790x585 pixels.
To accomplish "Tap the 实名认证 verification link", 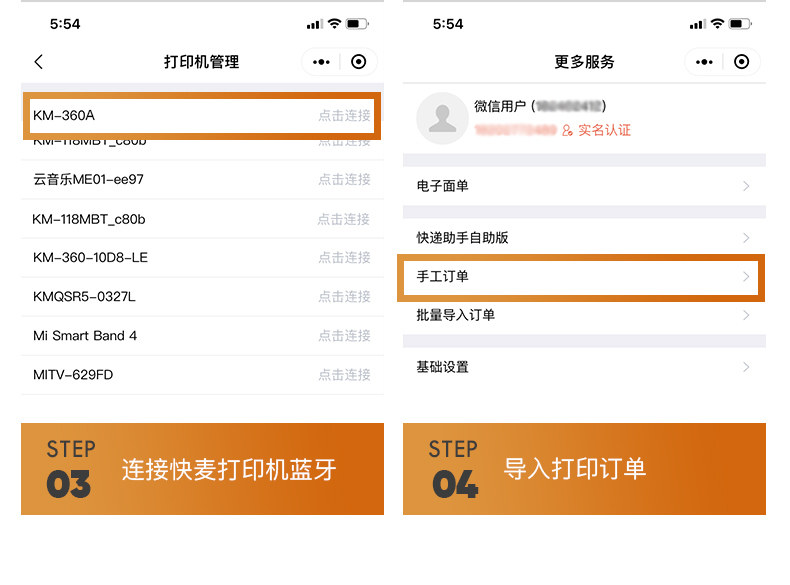I will [604, 130].
